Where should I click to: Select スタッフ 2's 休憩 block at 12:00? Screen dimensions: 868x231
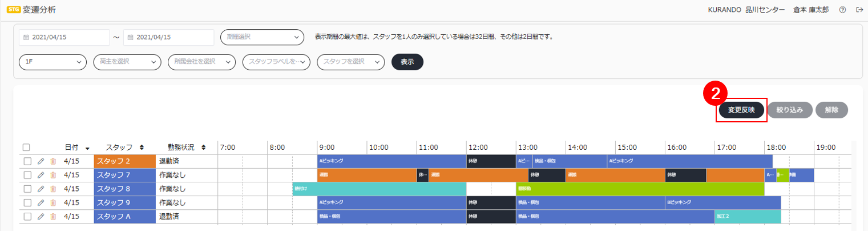pos(491,161)
